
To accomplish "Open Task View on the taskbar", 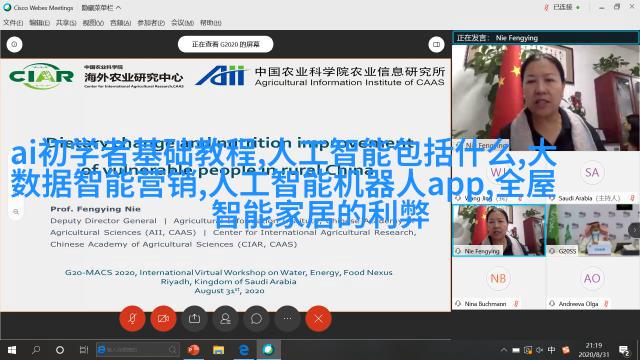I will 84,350.
